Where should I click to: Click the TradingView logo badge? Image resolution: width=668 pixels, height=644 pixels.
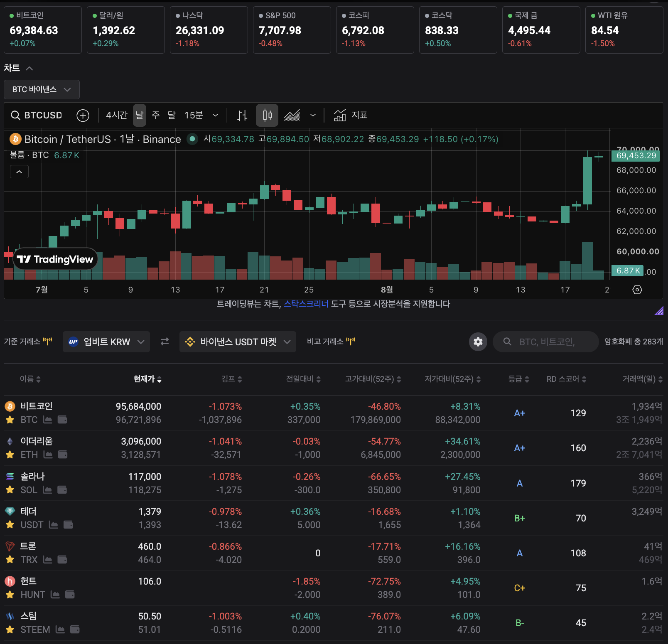tap(55, 259)
